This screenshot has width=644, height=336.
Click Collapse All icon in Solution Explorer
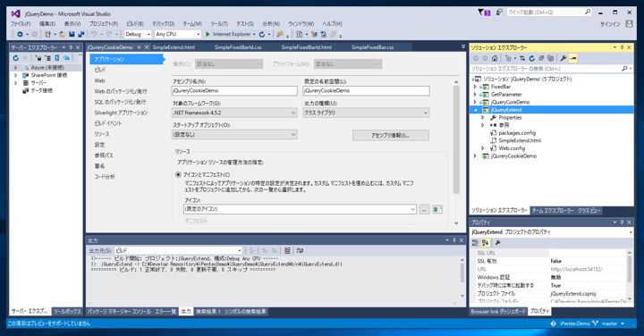click(541, 58)
